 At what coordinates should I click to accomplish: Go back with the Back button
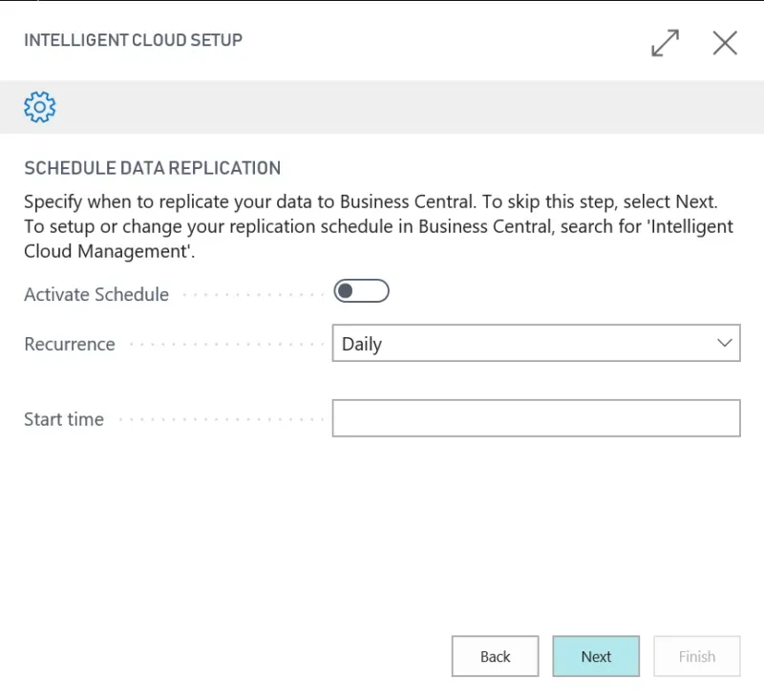click(495, 656)
